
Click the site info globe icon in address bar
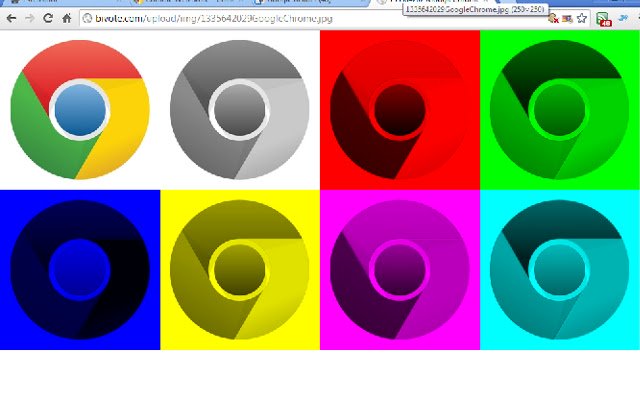tap(87, 18)
